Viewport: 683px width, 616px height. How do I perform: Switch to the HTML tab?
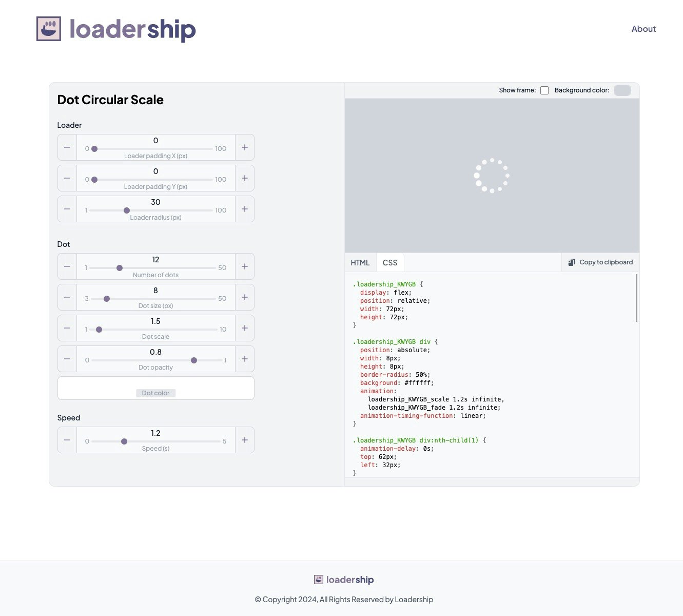(360, 262)
